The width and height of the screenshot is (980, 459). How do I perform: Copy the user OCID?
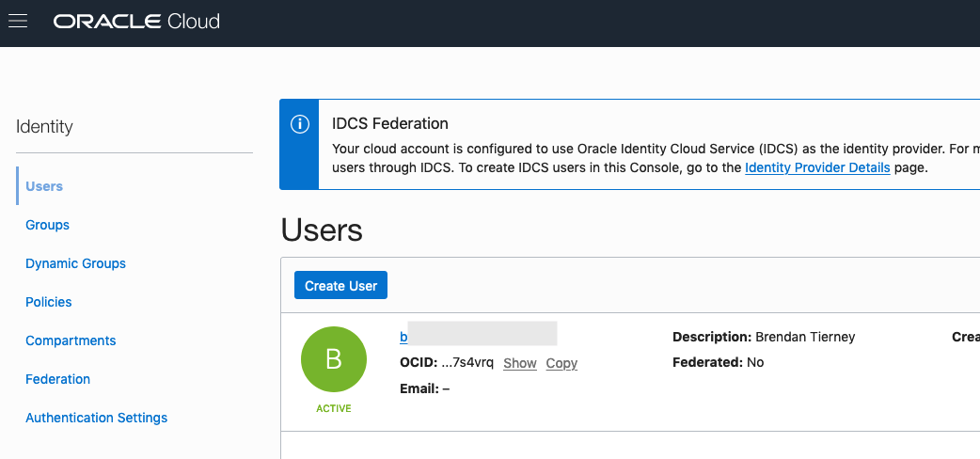click(561, 363)
